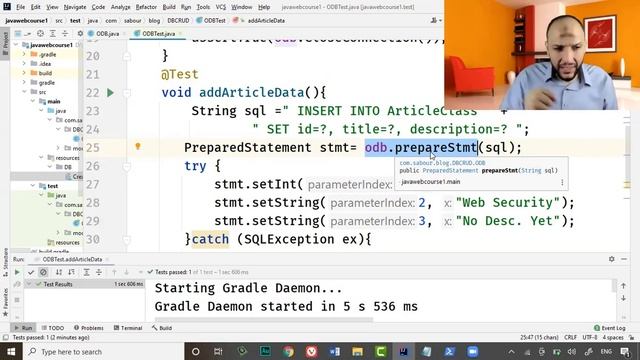Open Word from taskbar
The image size is (640, 360).
[x=335, y=351]
